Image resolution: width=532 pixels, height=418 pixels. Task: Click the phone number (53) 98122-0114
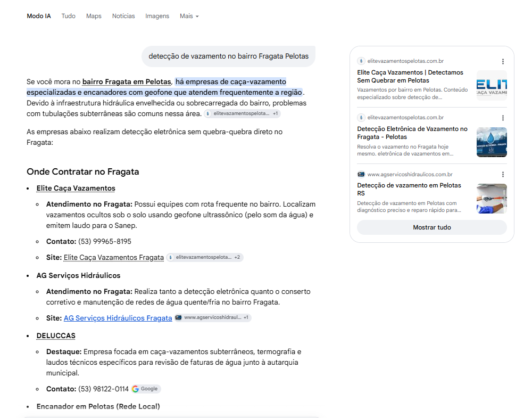click(x=104, y=389)
